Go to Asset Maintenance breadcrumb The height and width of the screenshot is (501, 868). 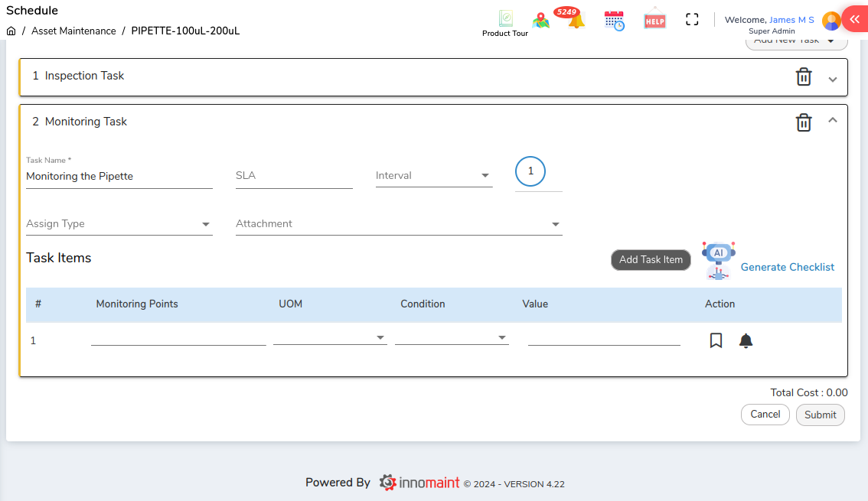point(73,31)
